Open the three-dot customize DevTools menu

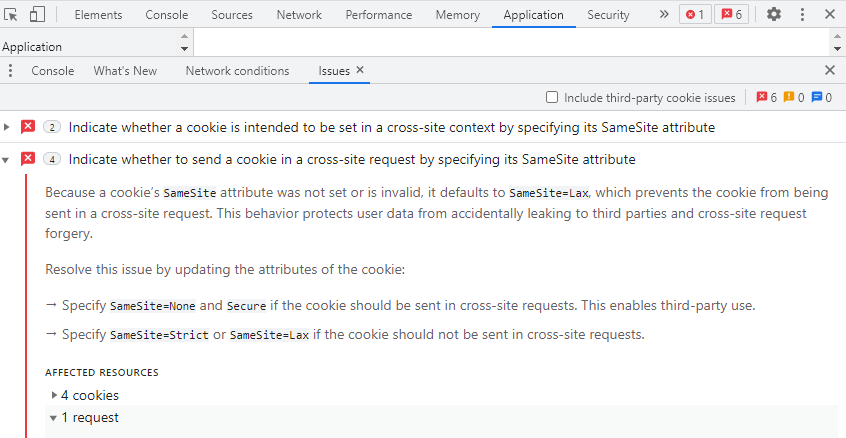[x=802, y=14]
